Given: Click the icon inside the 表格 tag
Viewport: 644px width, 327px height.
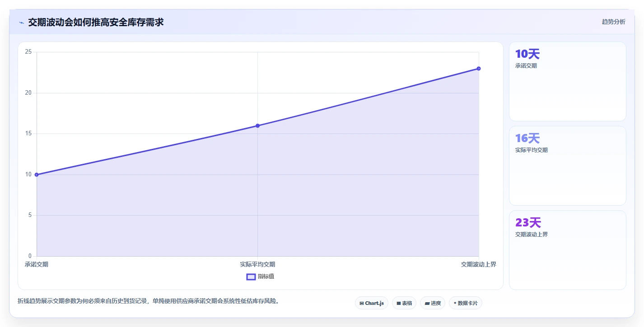Looking at the screenshot, I should [x=399, y=303].
